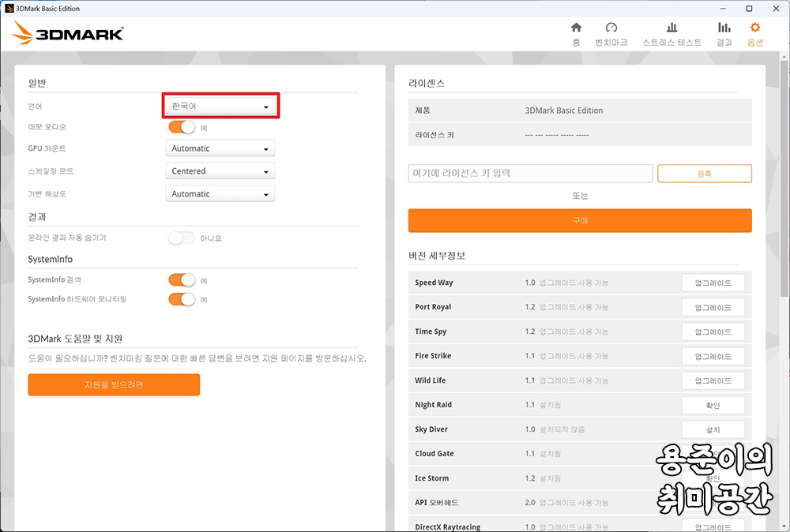Select 벤치마크 tab label
The image size is (790, 532).
[611, 43]
